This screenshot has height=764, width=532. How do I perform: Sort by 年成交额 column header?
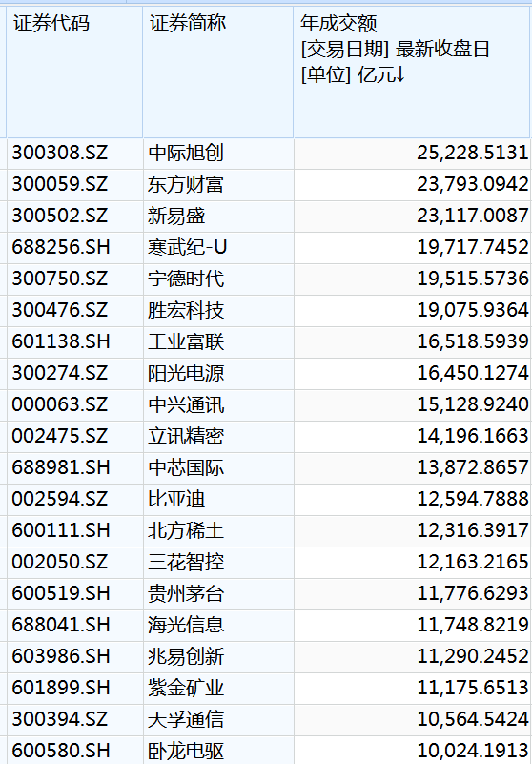[x=412, y=72]
